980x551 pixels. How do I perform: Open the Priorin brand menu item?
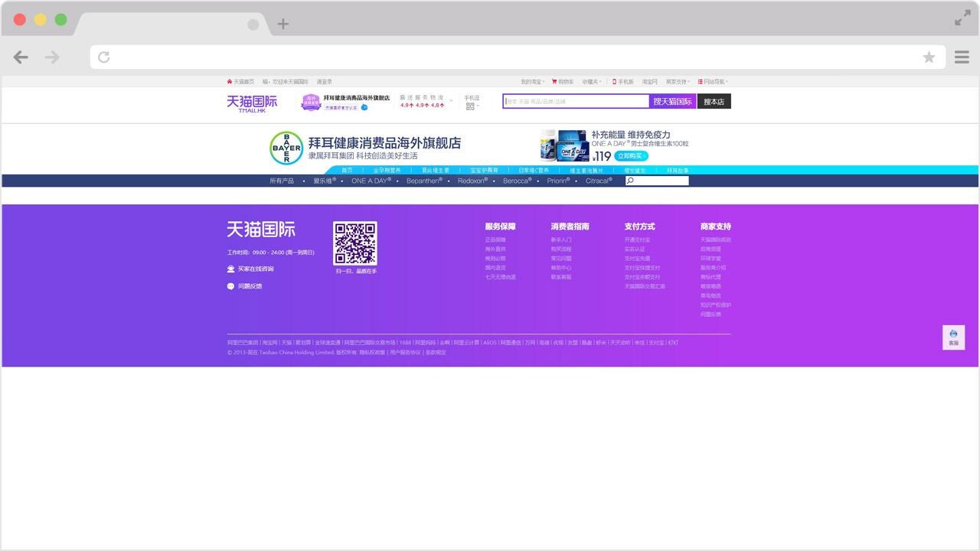click(559, 181)
